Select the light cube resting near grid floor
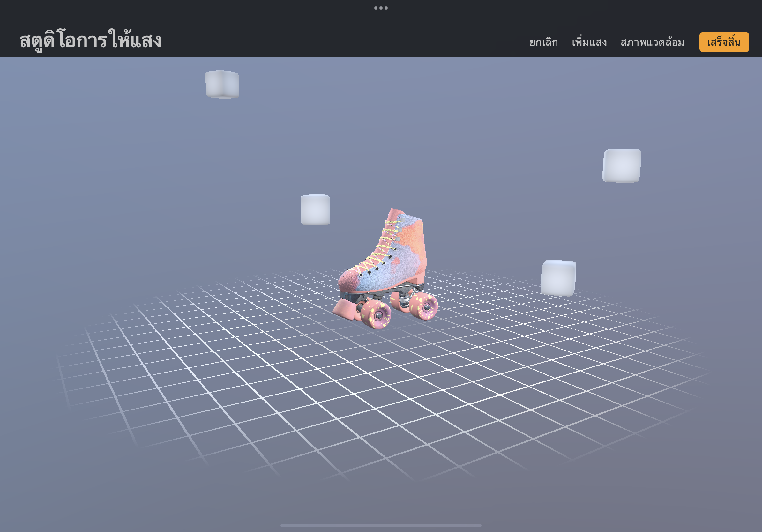The width and height of the screenshot is (762, 532). 558,278
